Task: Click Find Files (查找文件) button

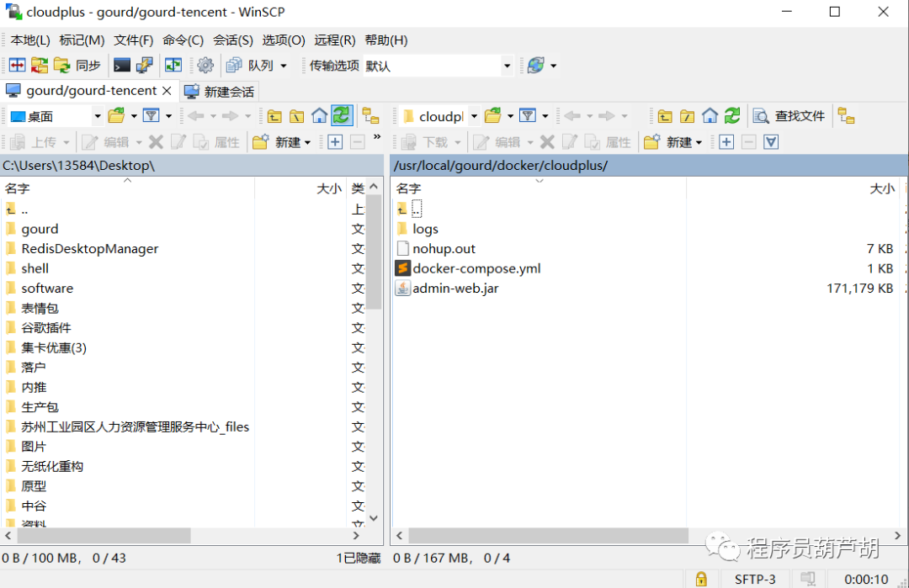Action: point(789,116)
